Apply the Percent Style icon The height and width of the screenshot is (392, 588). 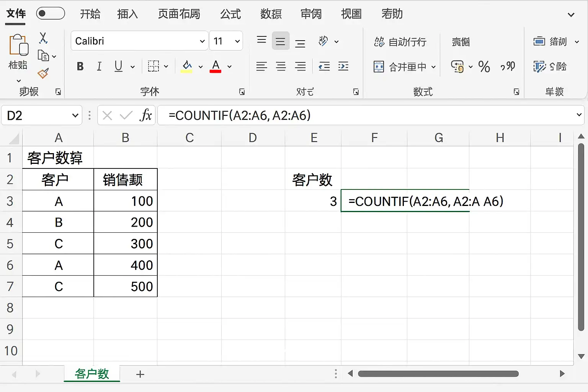484,67
